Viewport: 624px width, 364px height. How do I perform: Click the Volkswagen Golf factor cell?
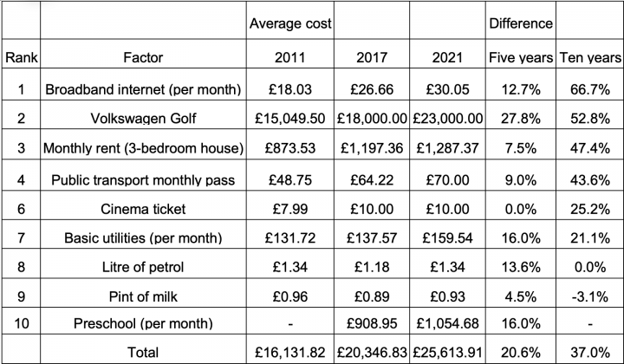143,115
